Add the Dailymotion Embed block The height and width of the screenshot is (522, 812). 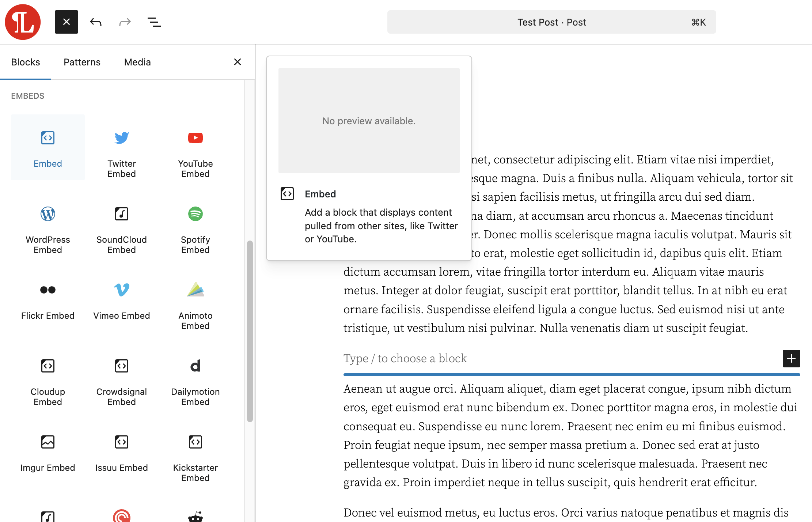tap(195, 381)
